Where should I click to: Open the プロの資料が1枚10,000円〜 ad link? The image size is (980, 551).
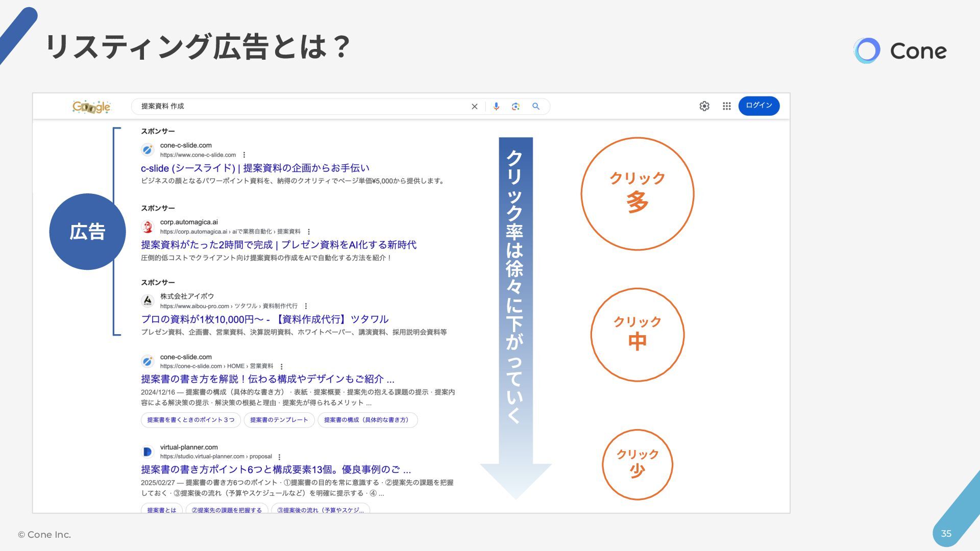pyautogui.click(x=264, y=319)
